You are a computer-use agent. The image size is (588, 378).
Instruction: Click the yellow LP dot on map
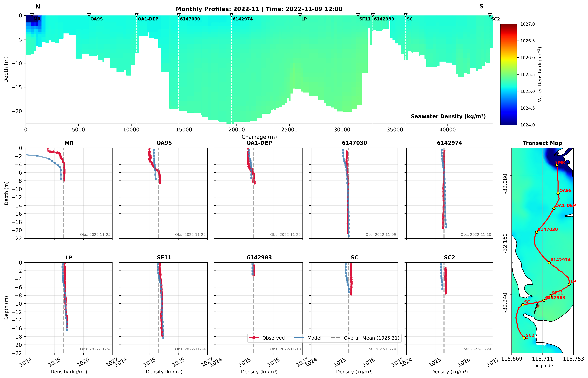(569, 284)
